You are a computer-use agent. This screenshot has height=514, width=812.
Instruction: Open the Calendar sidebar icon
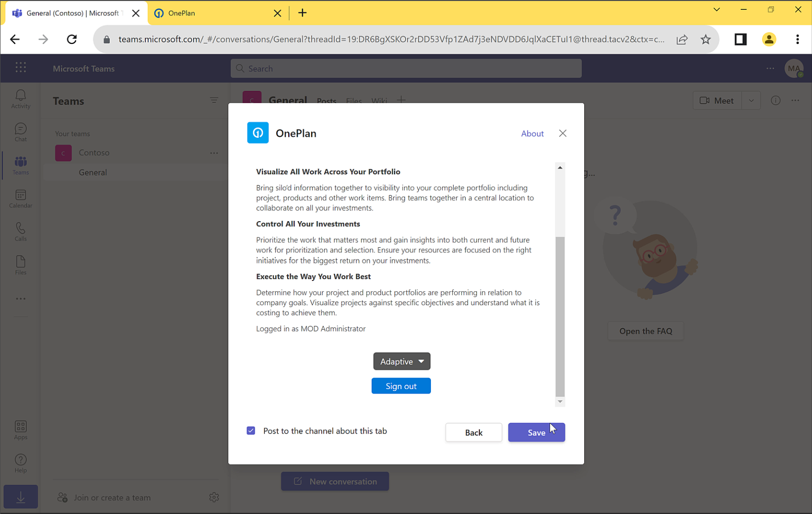(x=20, y=198)
